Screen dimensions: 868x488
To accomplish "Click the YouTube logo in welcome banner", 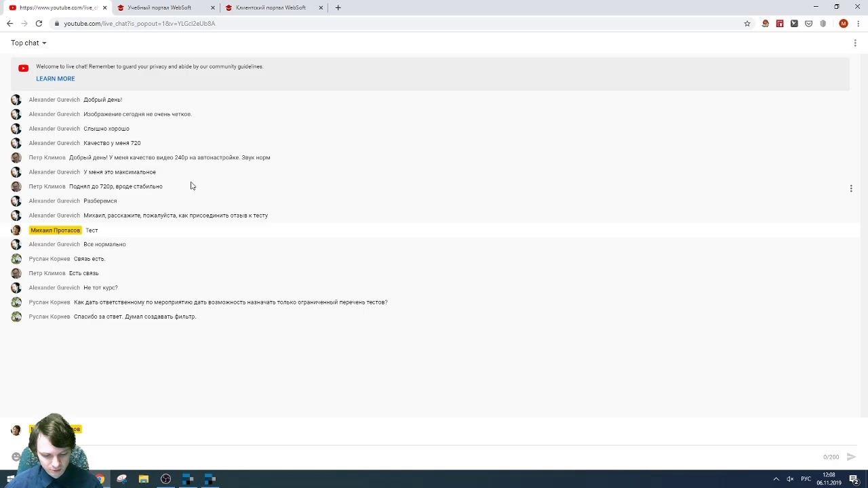I will (x=23, y=68).
